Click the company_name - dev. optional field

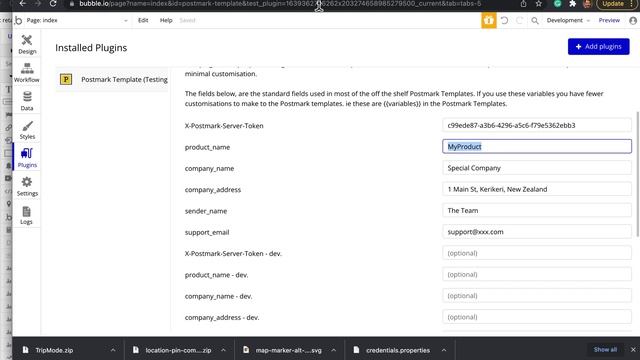537,296
